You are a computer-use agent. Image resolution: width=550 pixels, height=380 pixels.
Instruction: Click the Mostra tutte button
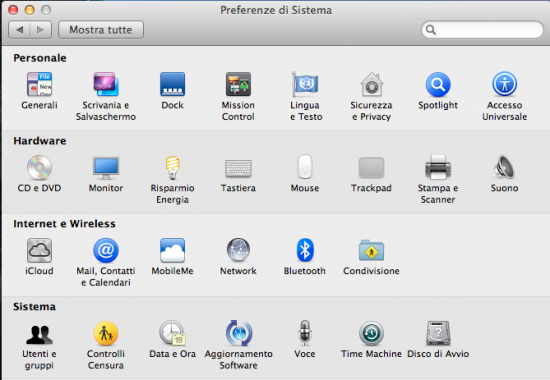pyautogui.click(x=101, y=30)
